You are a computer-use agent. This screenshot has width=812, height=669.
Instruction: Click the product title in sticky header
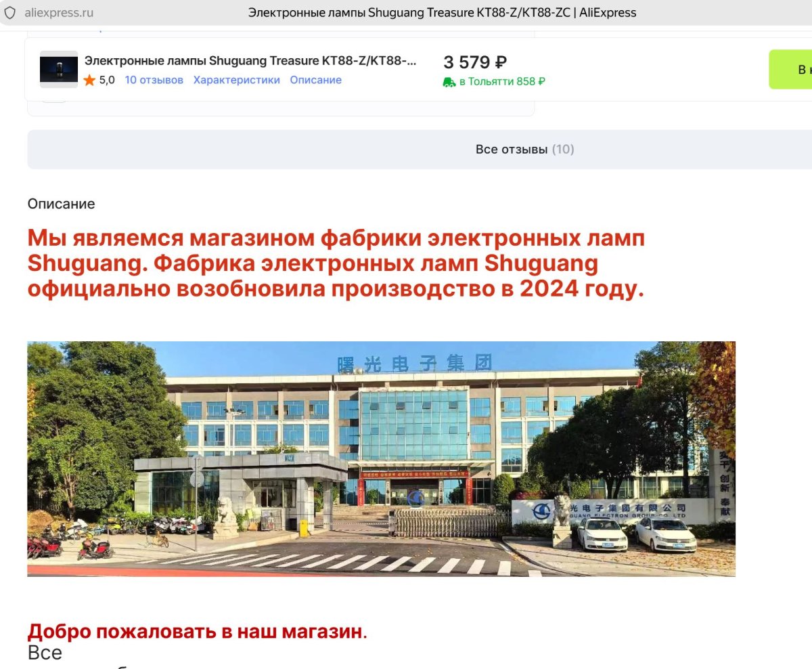pyautogui.click(x=250, y=61)
